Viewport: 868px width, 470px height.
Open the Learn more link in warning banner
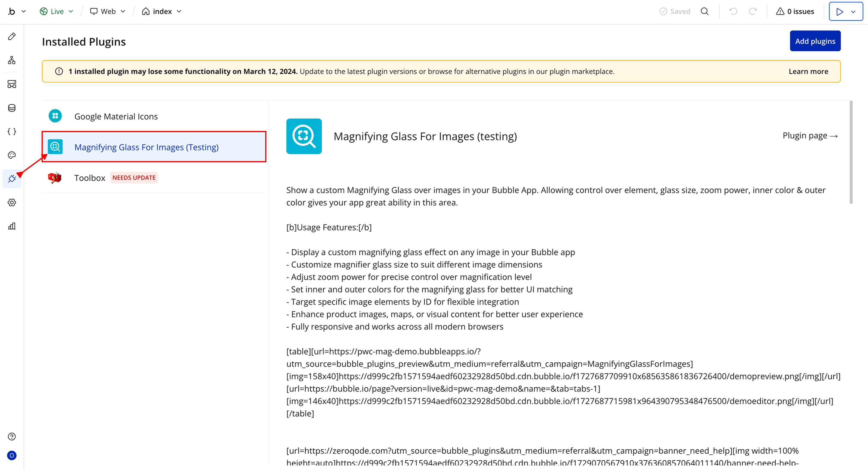point(808,71)
